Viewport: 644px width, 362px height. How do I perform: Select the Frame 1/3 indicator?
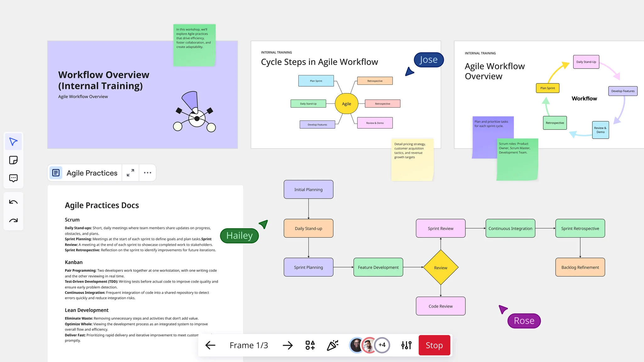tap(249, 345)
